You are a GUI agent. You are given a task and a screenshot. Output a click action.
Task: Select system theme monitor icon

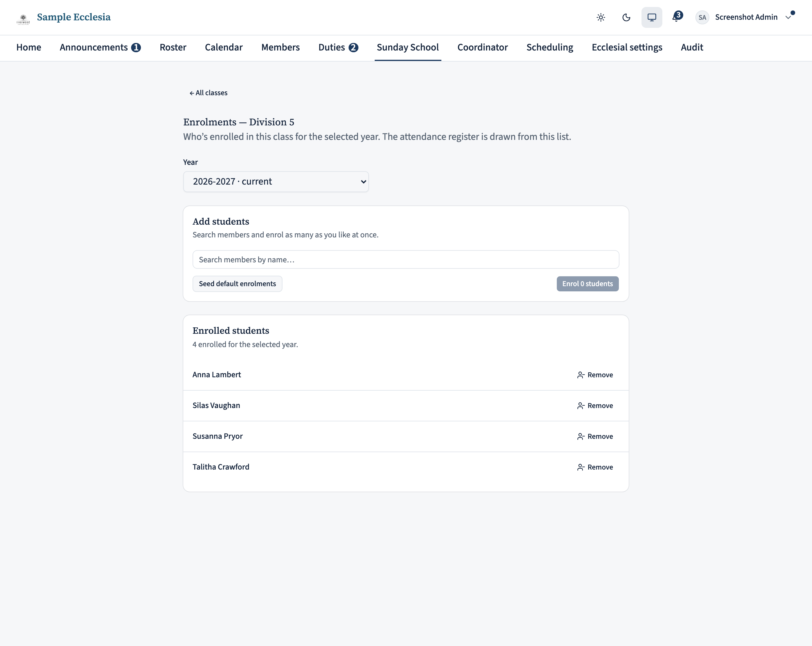click(x=652, y=17)
